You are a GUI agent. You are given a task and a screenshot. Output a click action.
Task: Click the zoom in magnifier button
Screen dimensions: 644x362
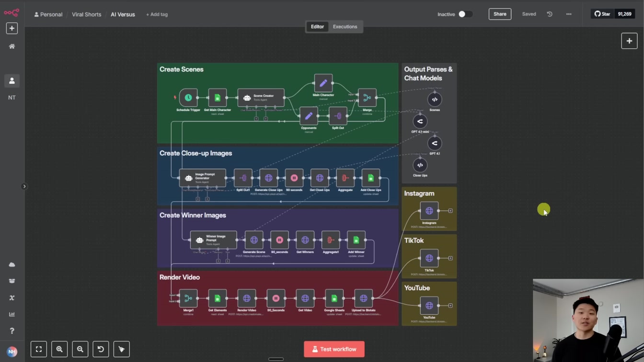click(x=59, y=349)
